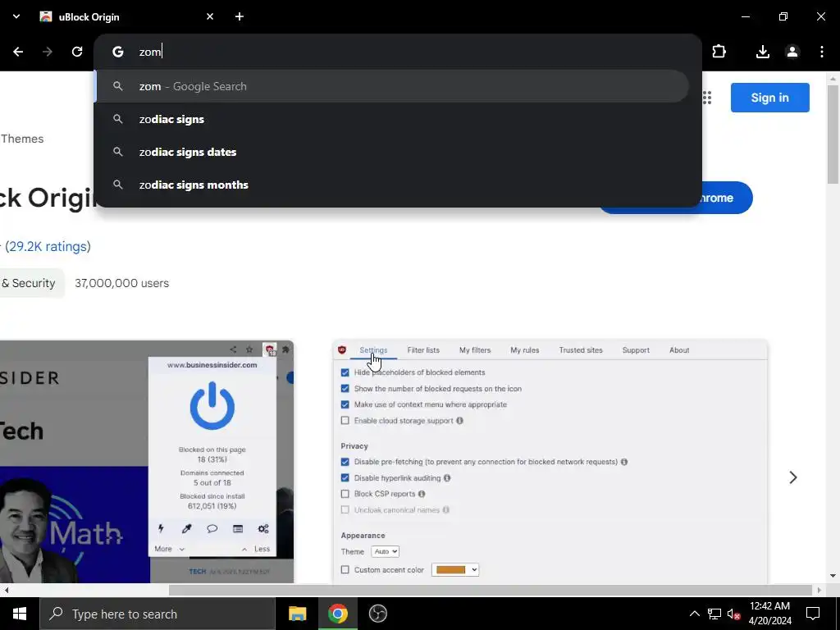Enable 'Enable cloud storage support' checkbox
Viewport: 840px width, 630px height.
click(345, 421)
